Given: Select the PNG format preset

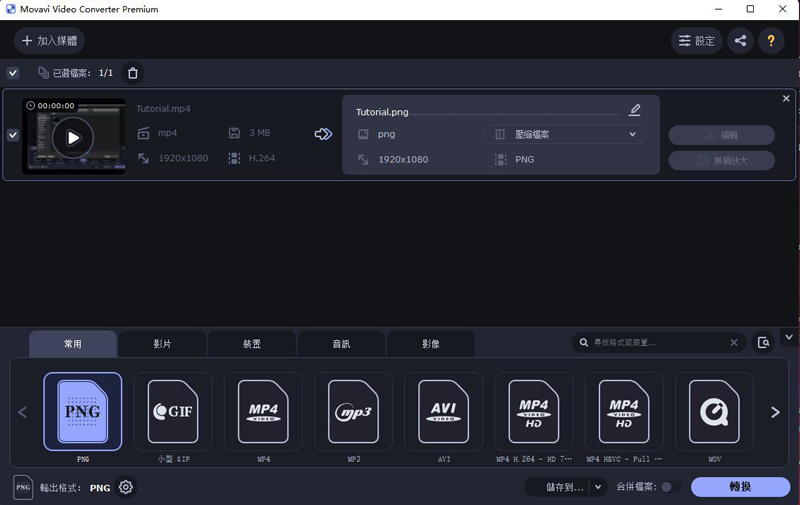Looking at the screenshot, I should point(83,412).
